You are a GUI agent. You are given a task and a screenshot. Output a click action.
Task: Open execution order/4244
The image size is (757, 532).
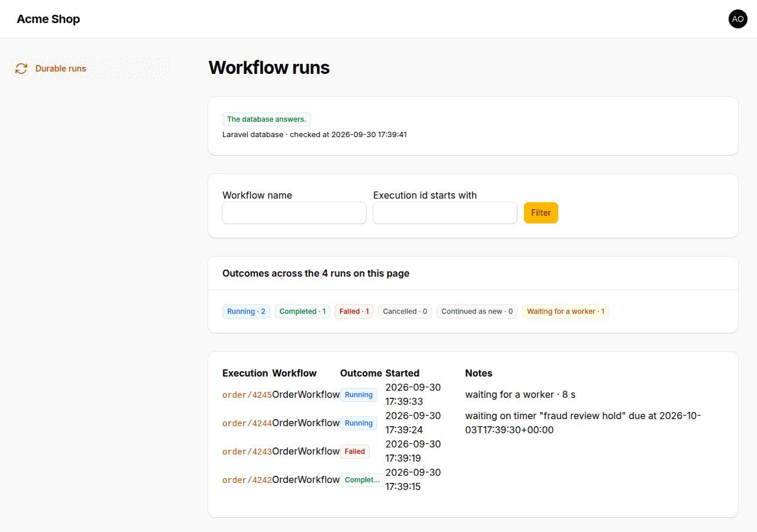247,423
